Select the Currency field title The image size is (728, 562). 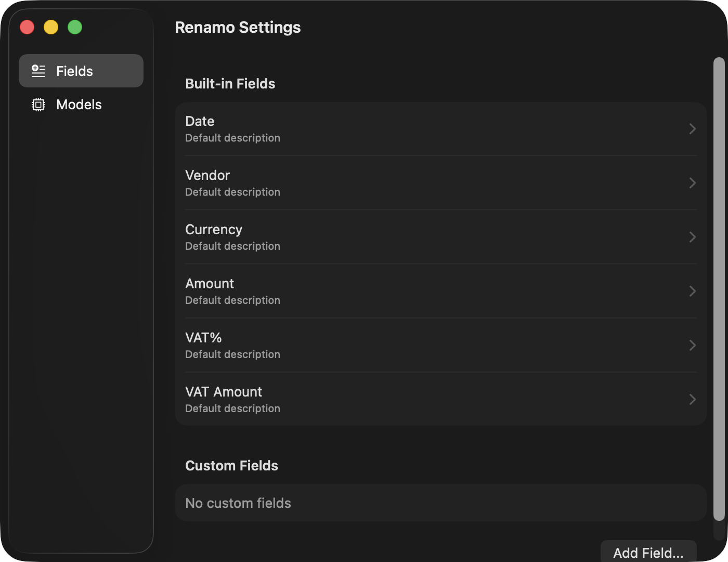pyautogui.click(x=214, y=229)
